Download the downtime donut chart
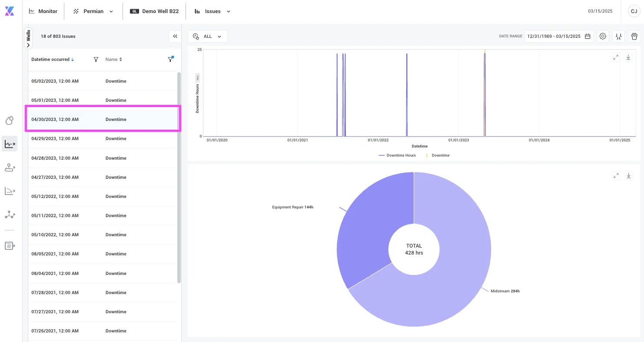The image size is (644, 342). click(x=628, y=175)
